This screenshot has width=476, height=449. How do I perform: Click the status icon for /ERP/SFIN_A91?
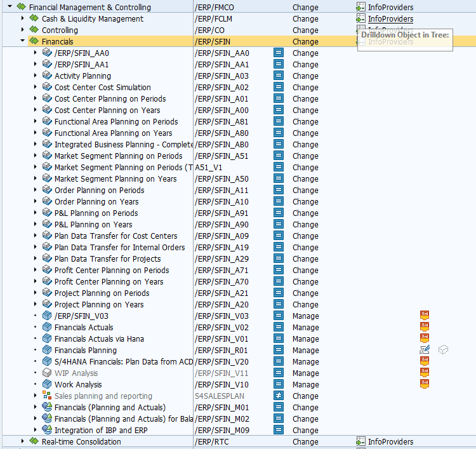279,213
